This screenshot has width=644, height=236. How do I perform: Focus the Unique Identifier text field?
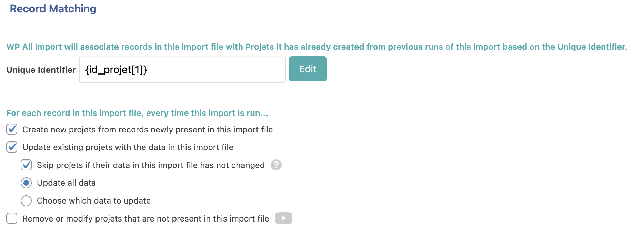tap(182, 69)
